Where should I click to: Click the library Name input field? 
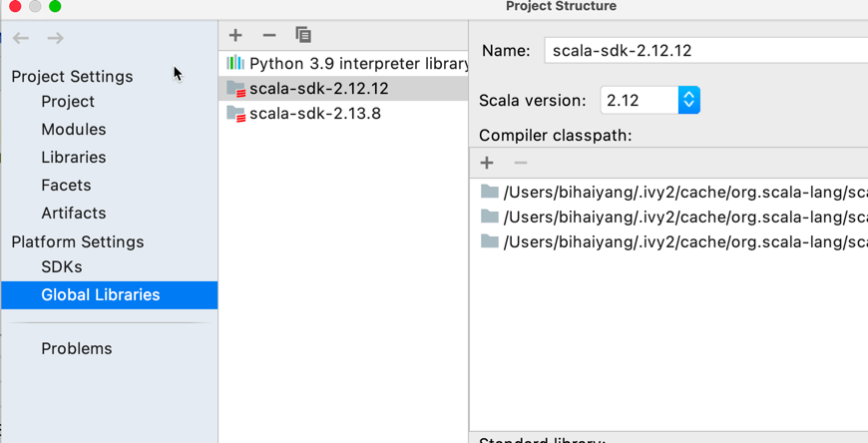click(705, 51)
